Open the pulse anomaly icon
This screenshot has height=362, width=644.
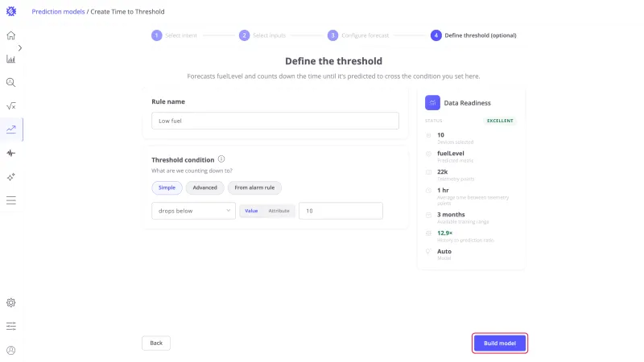[x=11, y=153]
